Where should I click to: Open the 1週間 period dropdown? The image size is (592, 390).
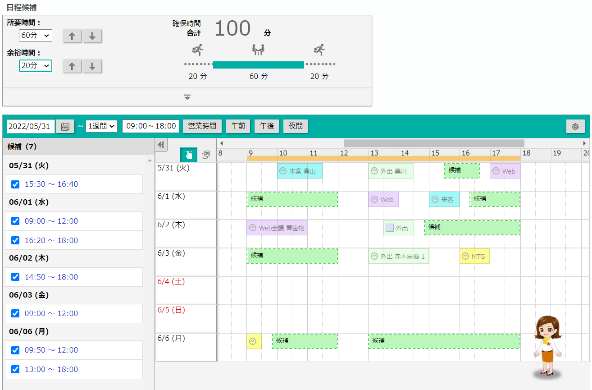[x=102, y=126]
